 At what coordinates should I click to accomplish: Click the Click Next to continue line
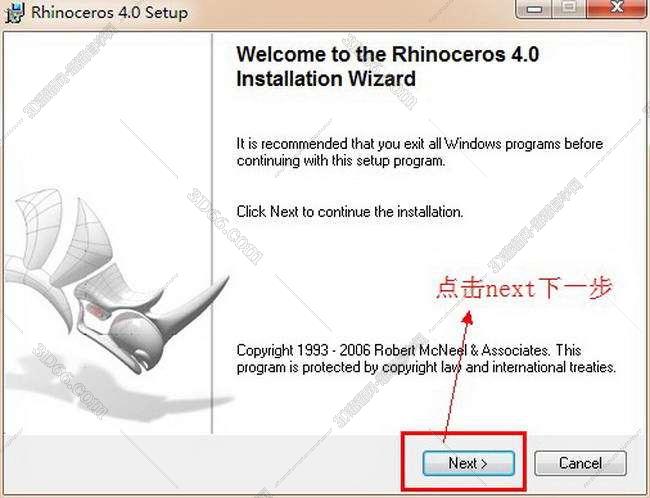(349, 212)
